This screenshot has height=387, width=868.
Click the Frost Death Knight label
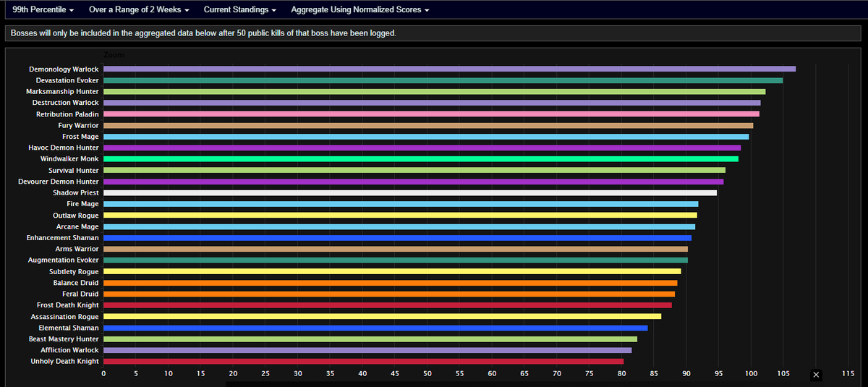67,305
